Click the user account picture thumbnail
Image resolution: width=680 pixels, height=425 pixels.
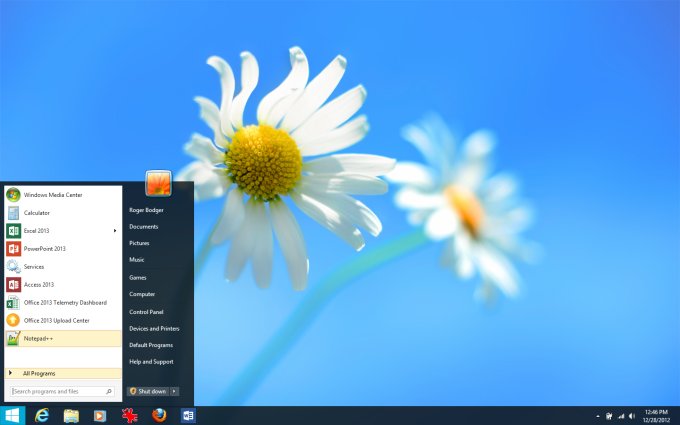point(158,183)
